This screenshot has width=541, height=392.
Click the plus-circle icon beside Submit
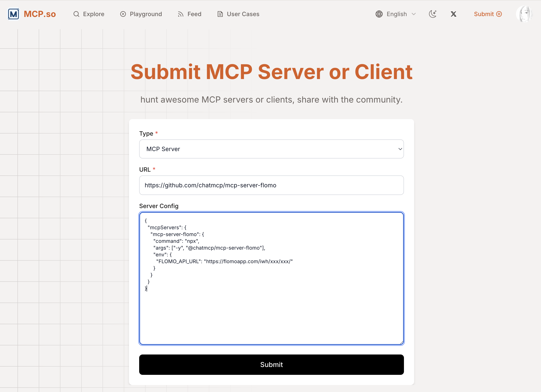point(499,14)
